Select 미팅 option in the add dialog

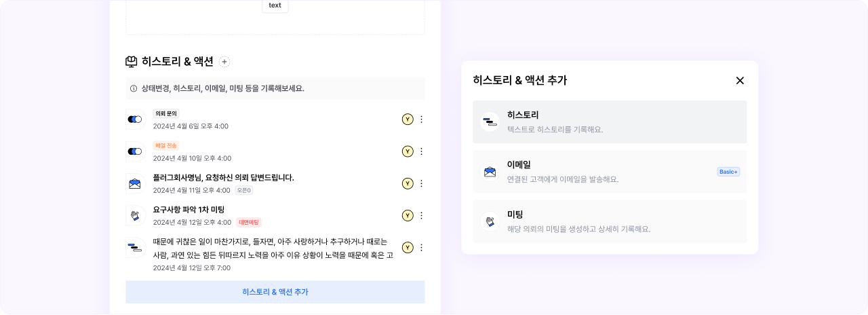(609, 221)
